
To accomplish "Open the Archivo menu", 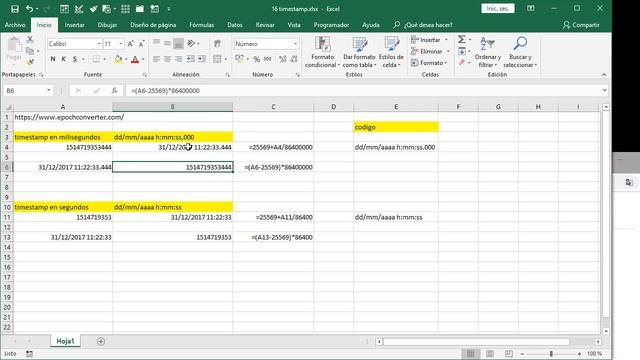I will pyautogui.click(x=15, y=25).
